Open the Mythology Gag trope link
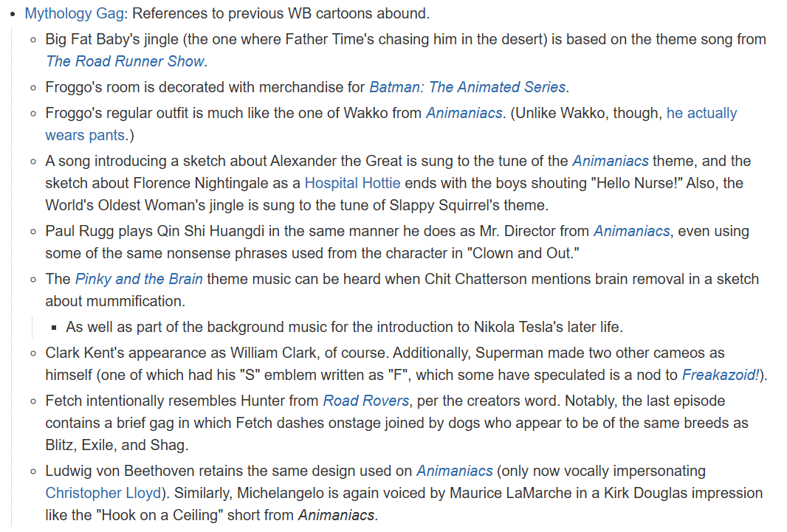This screenshot has width=787, height=532. coord(75,13)
